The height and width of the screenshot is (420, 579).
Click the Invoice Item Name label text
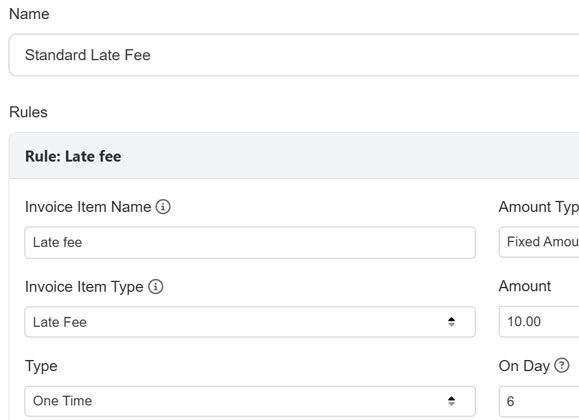(x=88, y=207)
